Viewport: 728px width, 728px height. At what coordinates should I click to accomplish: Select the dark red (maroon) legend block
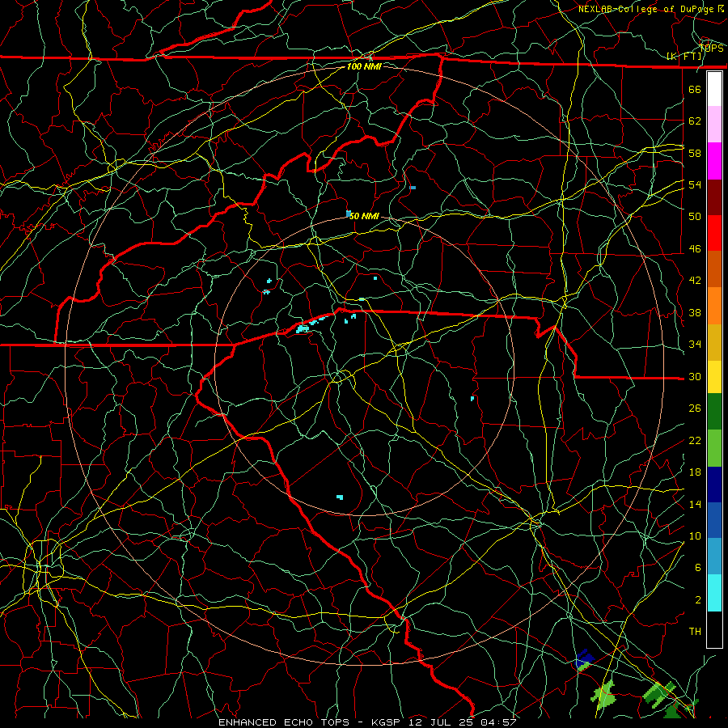click(714, 197)
